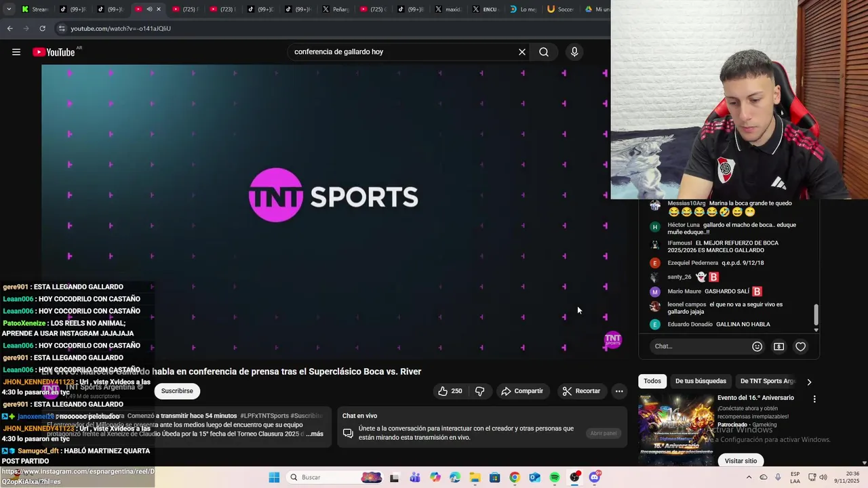The width and height of the screenshot is (868, 488).
Task: Open the YouTube guide hamburger menu
Action: (x=16, y=52)
